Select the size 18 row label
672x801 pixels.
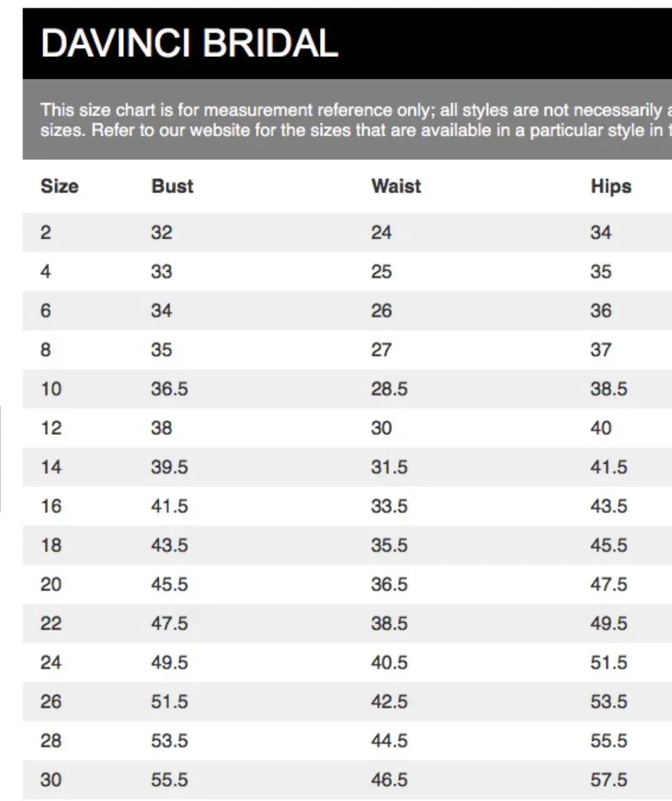pyautogui.click(x=51, y=545)
